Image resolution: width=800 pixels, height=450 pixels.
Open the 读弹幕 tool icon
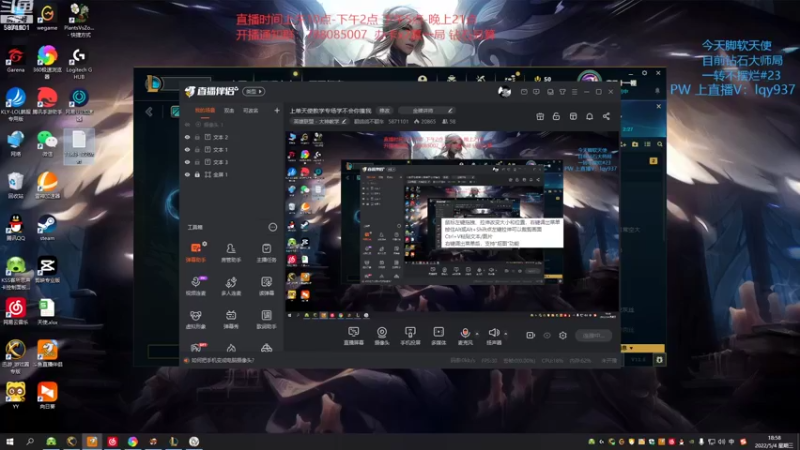pyautogui.click(x=266, y=286)
